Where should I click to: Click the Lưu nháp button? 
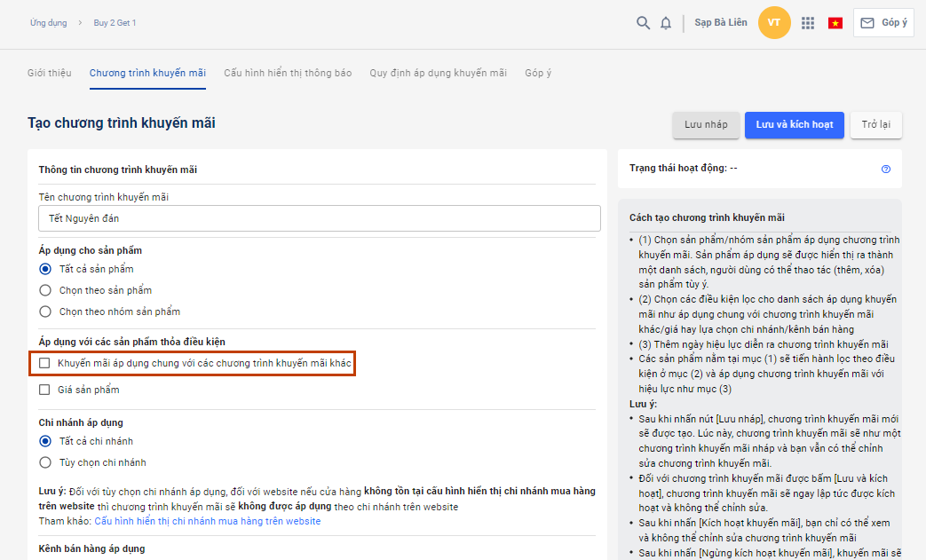tap(706, 125)
